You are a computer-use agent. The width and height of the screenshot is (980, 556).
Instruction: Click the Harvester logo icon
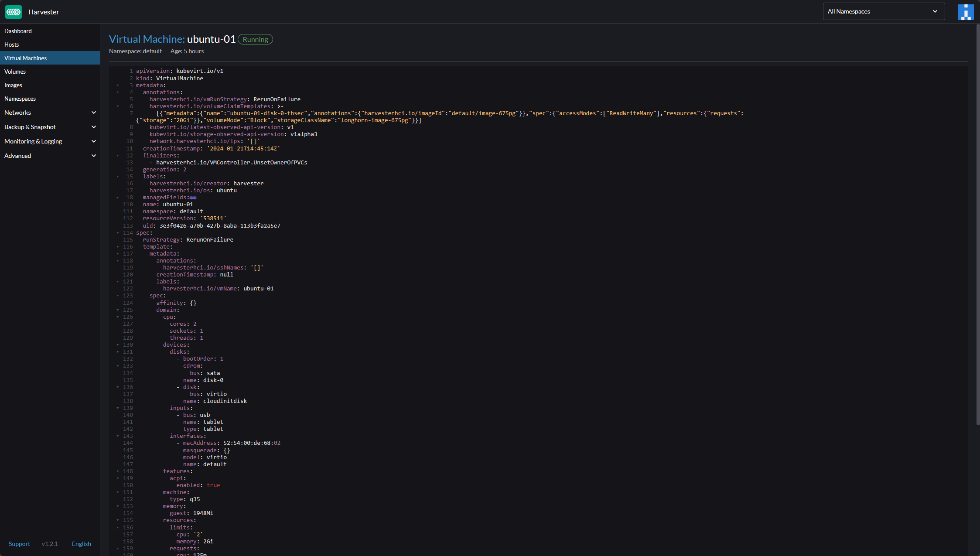pyautogui.click(x=14, y=12)
